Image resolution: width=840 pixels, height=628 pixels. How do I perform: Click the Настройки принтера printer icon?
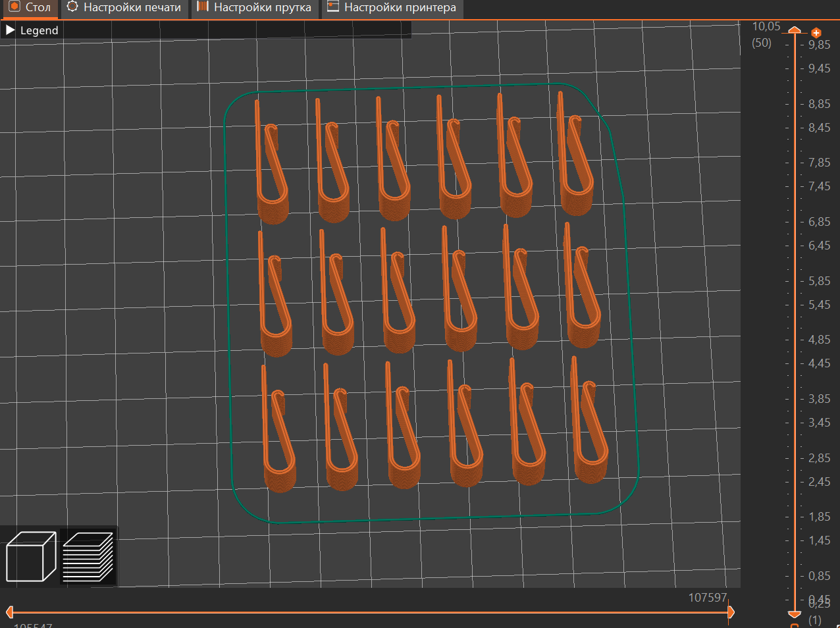(x=333, y=7)
